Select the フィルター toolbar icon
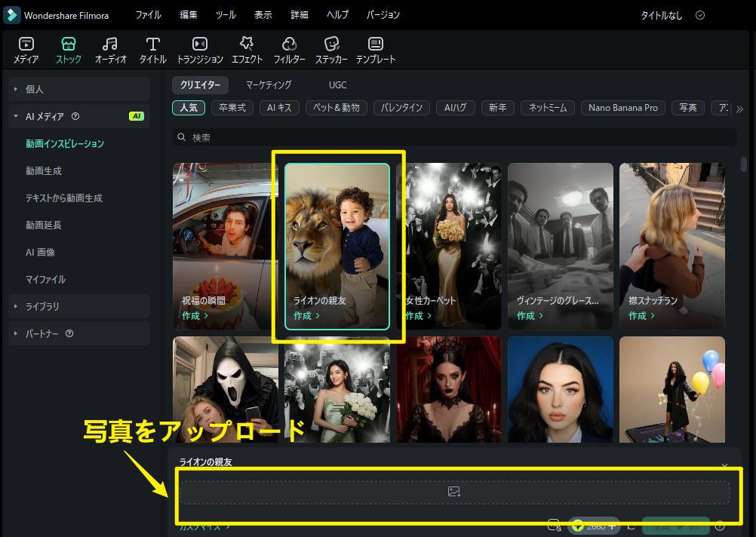The width and height of the screenshot is (756, 537). [x=289, y=49]
